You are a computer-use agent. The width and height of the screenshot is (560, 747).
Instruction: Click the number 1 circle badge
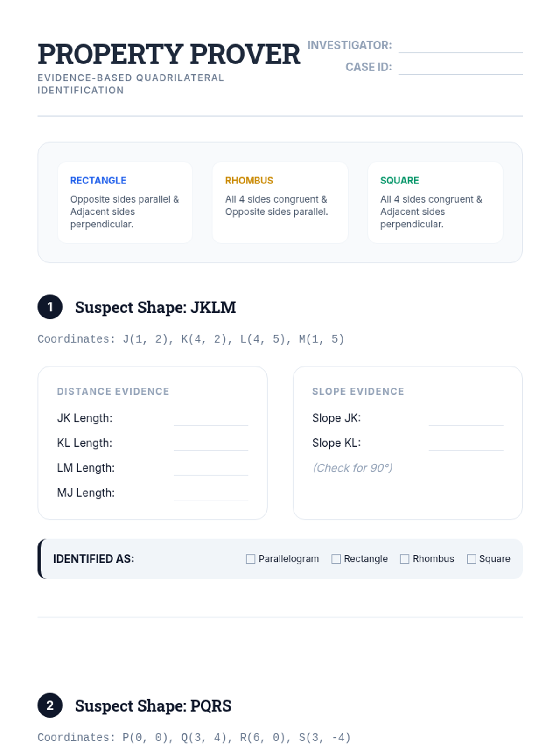pyautogui.click(x=50, y=307)
